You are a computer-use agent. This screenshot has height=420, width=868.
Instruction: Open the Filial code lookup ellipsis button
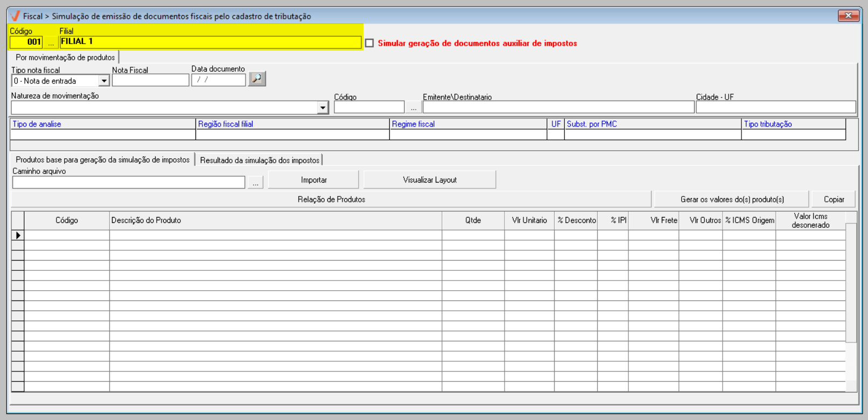(51, 43)
